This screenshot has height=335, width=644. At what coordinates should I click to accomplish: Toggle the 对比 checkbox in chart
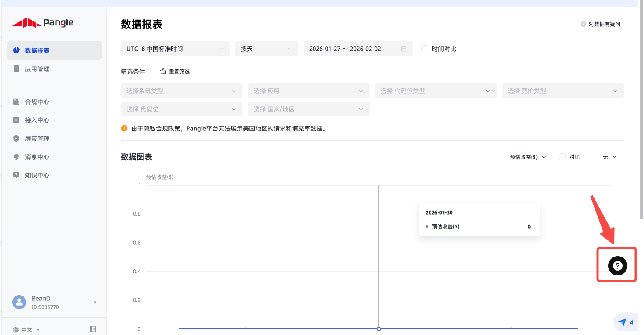click(x=562, y=157)
